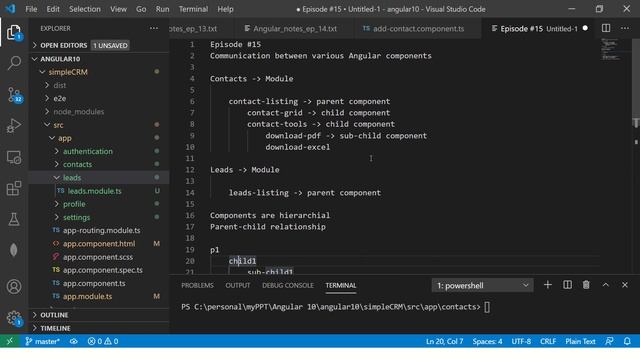Expand the authentication folder
This screenshot has width=640, height=360.
point(99,151)
